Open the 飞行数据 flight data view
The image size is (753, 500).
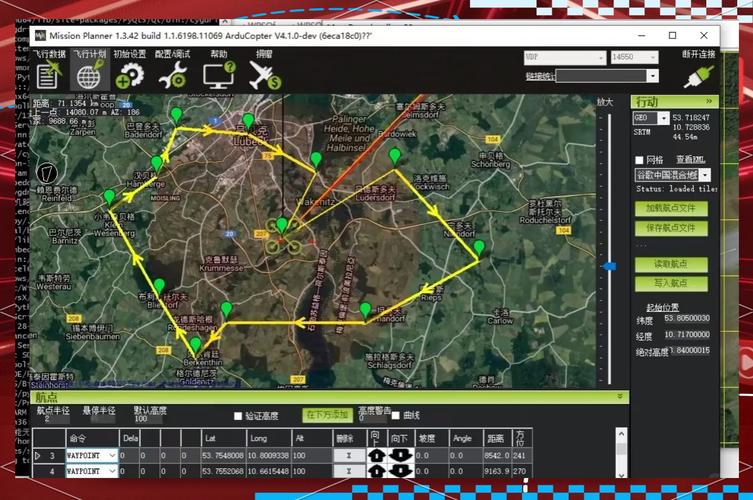[49, 72]
